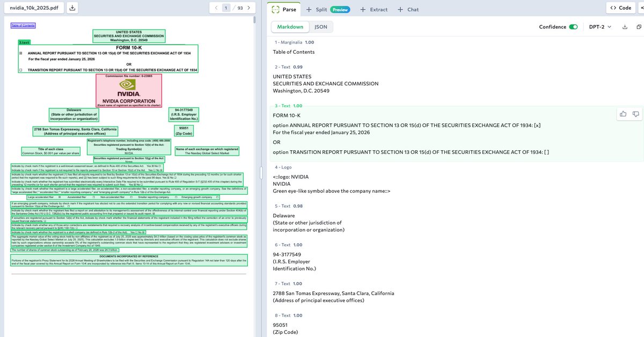Click the Nasdaq exchange name box in PDF
Screen dimensions: 644x337
207,151
